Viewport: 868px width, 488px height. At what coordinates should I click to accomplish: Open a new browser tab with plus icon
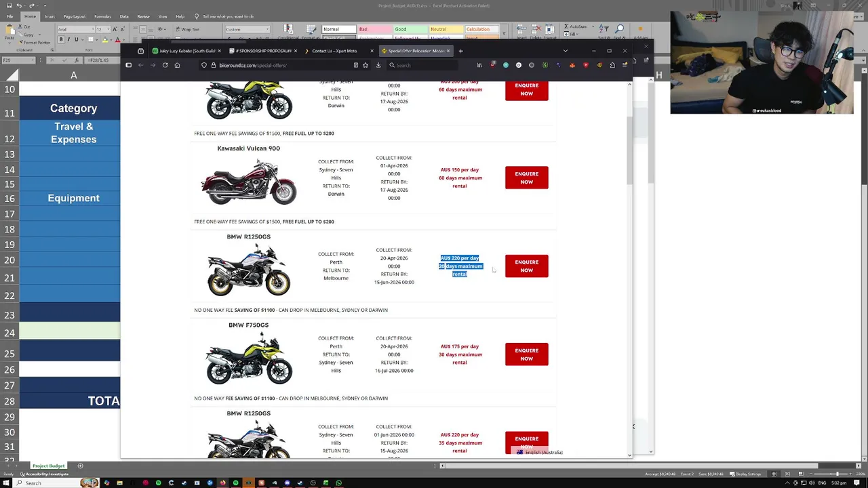pyautogui.click(x=460, y=51)
